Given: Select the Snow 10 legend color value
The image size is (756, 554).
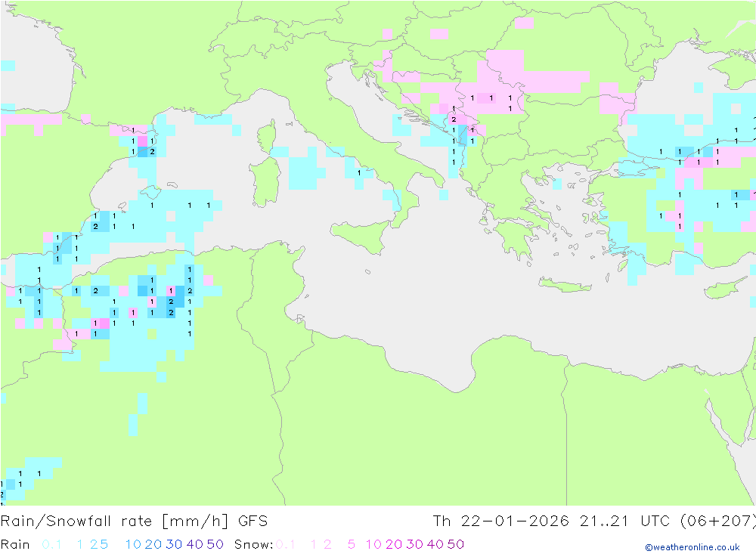Looking at the screenshot, I should pos(373,544).
